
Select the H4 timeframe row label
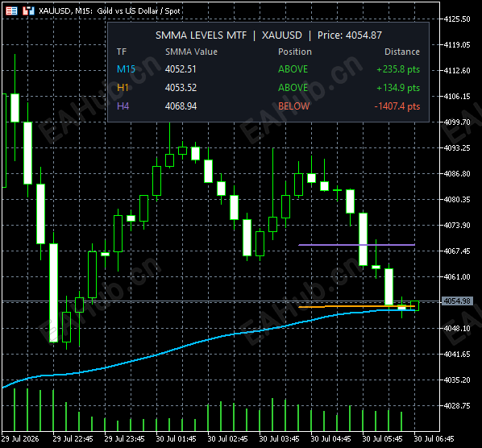123,106
